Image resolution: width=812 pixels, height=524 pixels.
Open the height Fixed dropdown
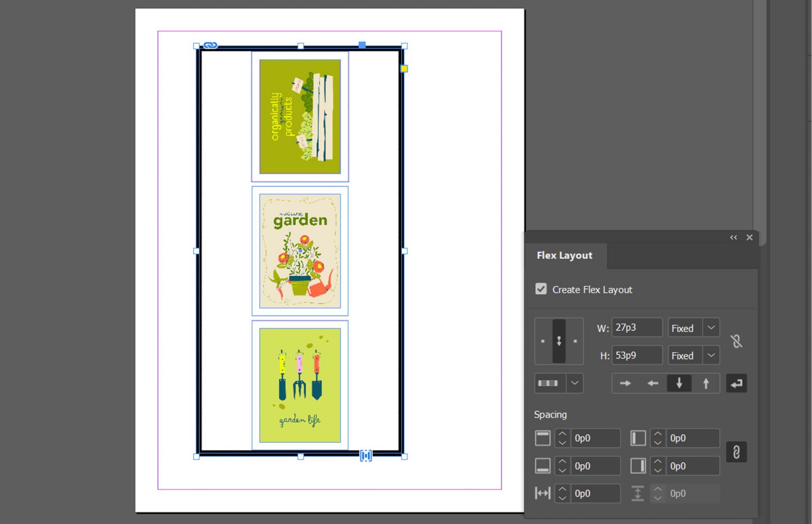[x=711, y=355]
